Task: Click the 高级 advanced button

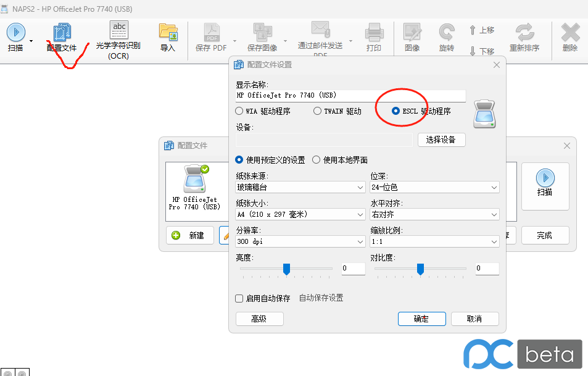Action: tap(260, 319)
